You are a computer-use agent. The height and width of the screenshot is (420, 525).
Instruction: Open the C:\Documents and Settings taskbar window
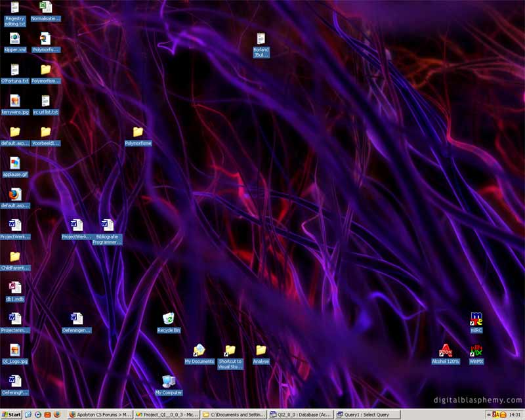pos(234,415)
